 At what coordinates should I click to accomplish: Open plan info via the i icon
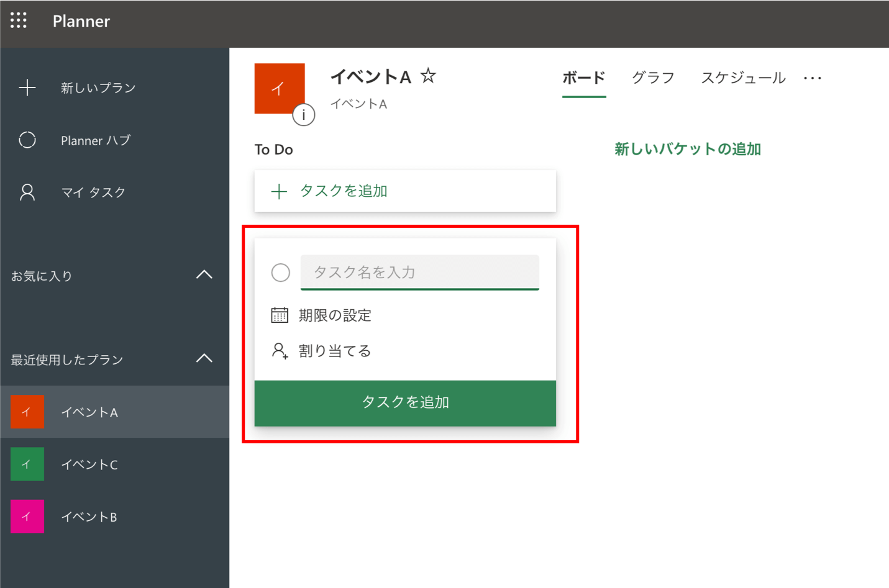(303, 115)
